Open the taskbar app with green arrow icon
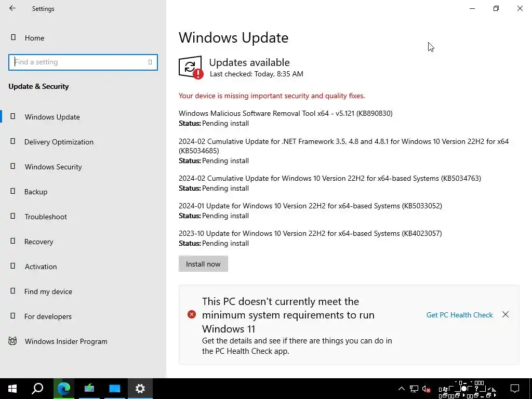Viewport: 532px width, 399px height. pyautogui.click(x=89, y=389)
